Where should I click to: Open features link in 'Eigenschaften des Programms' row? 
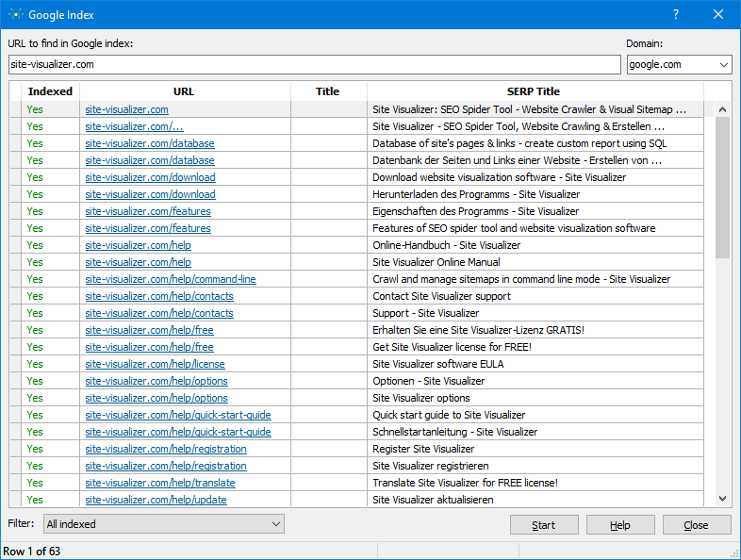click(148, 212)
